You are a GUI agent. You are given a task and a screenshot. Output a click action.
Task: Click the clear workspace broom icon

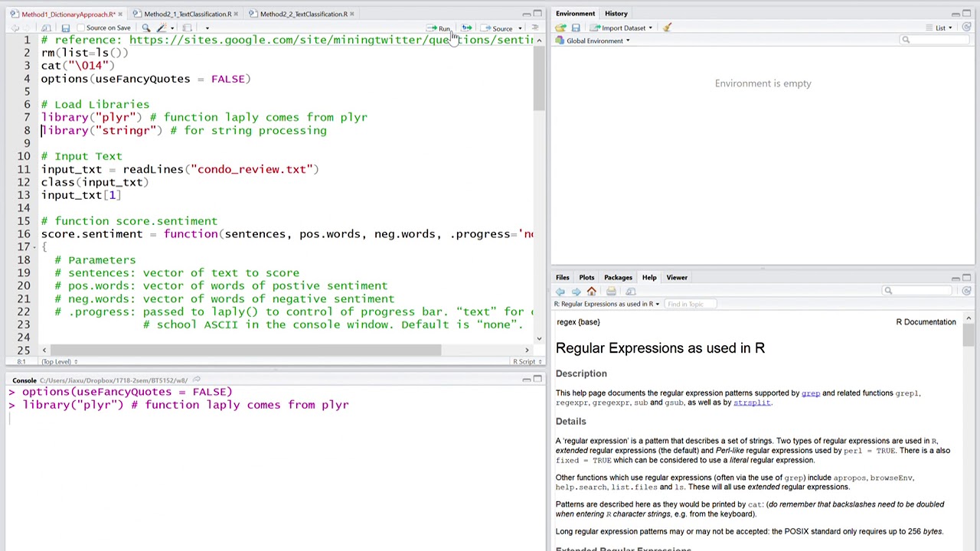667,28
